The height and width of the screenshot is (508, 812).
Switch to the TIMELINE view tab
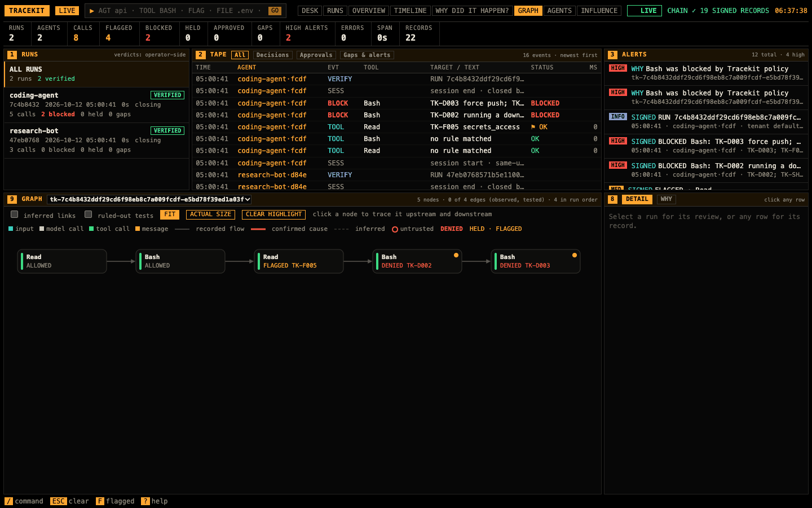[x=410, y=11]
